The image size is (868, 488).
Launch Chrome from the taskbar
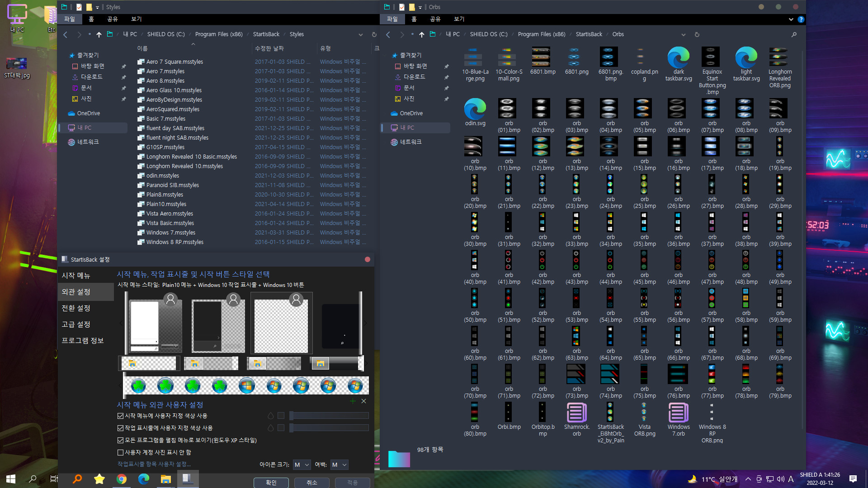pos(121,479)
